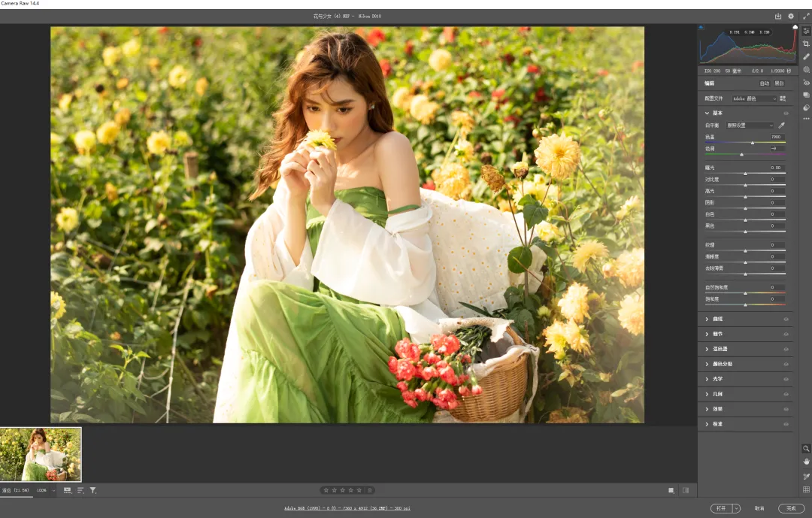The width and height of the screenshot is (812, 518).
Task: Expand the 混色器 color mixer panel
Action: click(x=707, y=349)
